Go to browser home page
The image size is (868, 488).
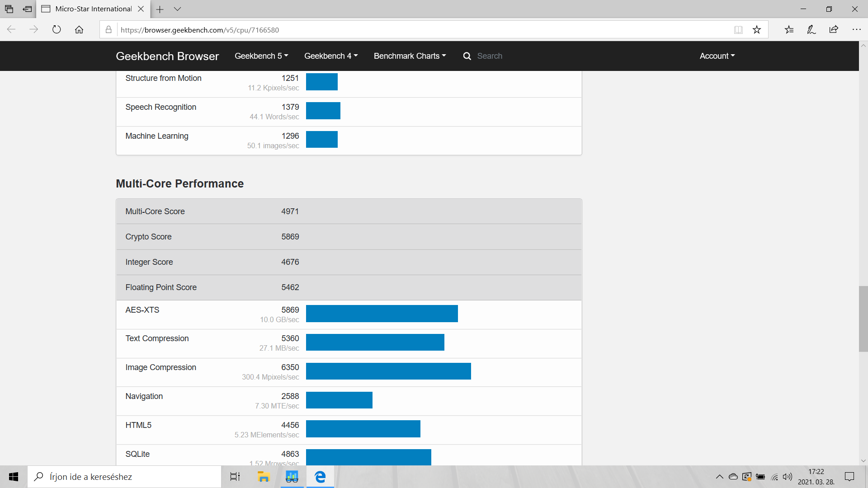click(x=79, y=30)
